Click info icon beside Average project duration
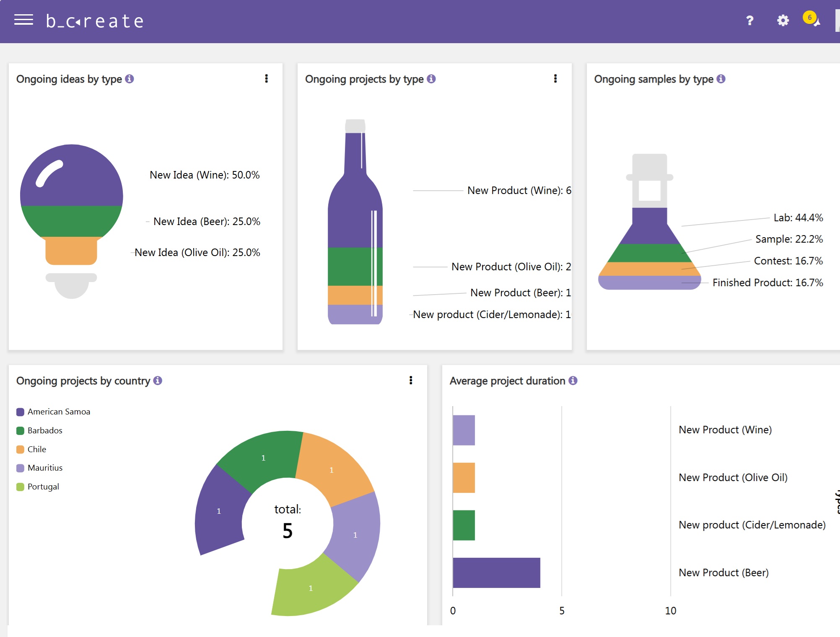Viewport: 840px width, 637px height. pos(573,381)
